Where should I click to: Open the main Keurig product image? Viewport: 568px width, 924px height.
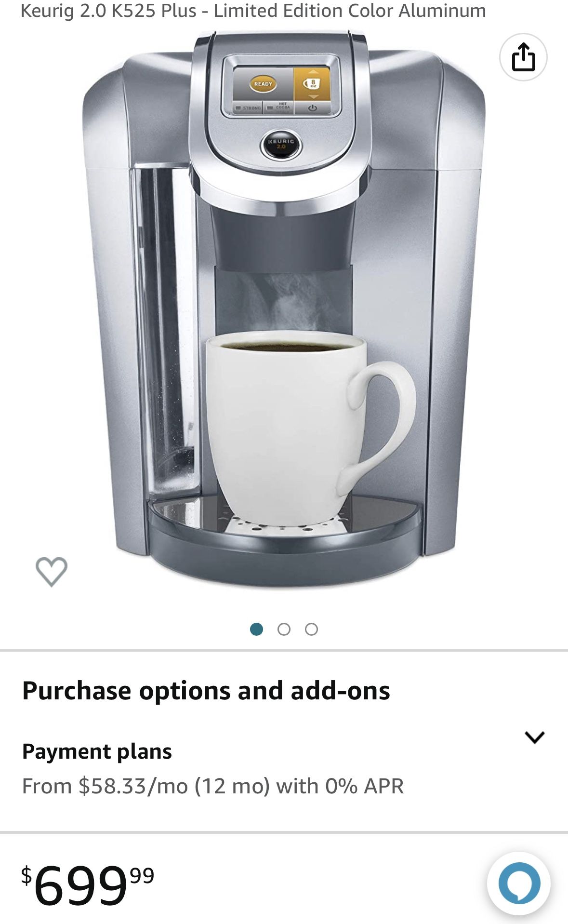tap(284, 308)
